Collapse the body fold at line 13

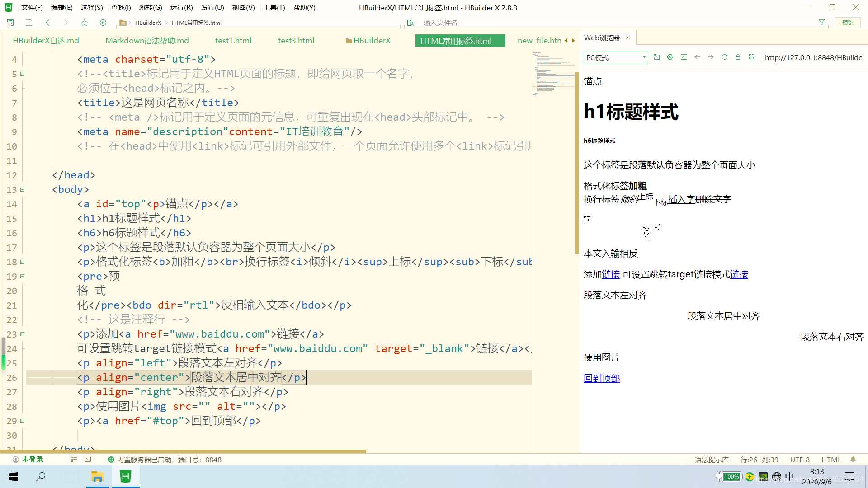22,189
